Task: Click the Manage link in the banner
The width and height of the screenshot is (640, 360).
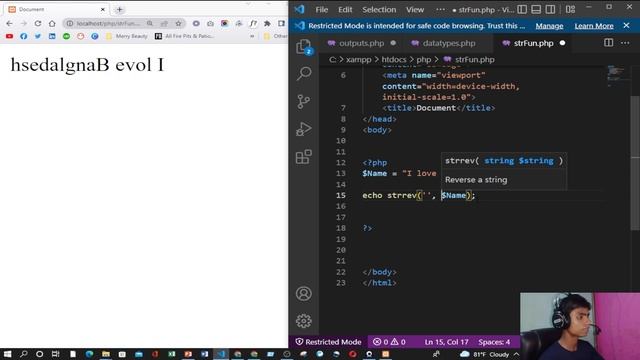Action: 549,26
